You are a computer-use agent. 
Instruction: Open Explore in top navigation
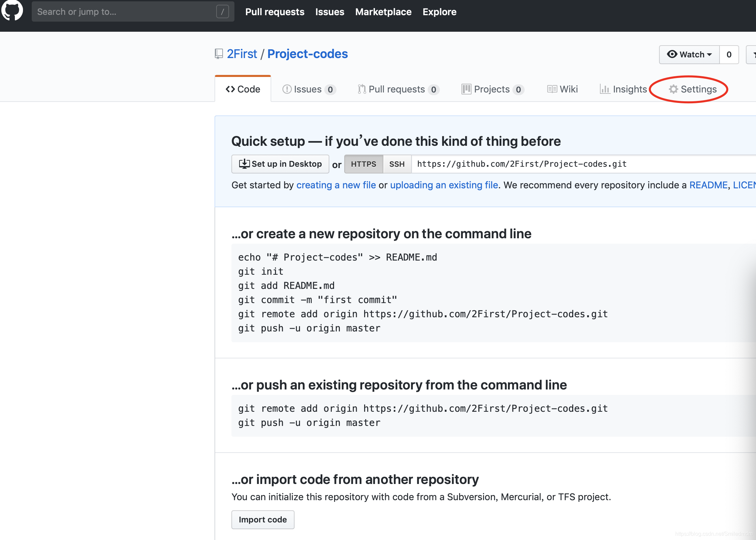[439, 12]
